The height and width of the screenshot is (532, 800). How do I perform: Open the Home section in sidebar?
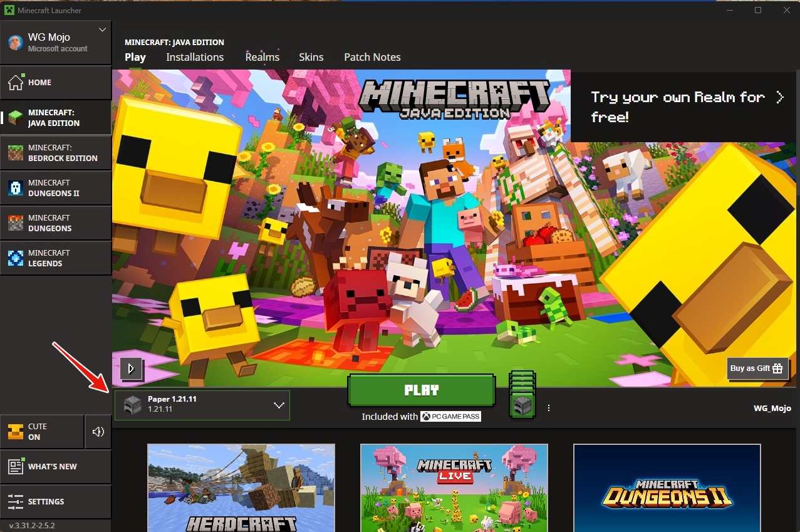(x=56, y=82)
